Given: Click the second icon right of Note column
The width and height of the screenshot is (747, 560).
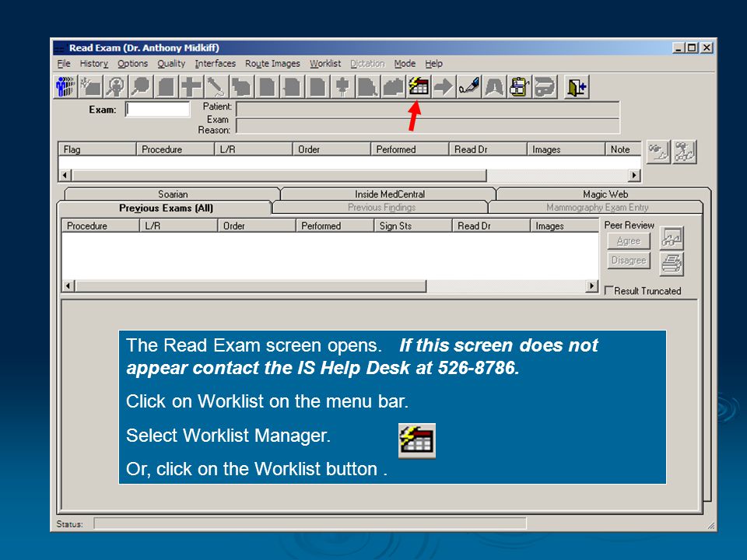Looking at the screenshot, I should point(684,152).
